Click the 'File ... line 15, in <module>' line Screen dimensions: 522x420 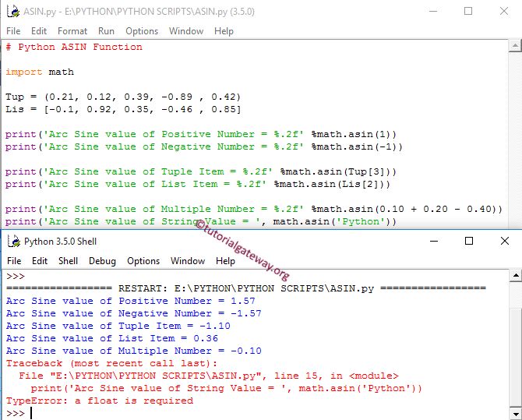208,376
